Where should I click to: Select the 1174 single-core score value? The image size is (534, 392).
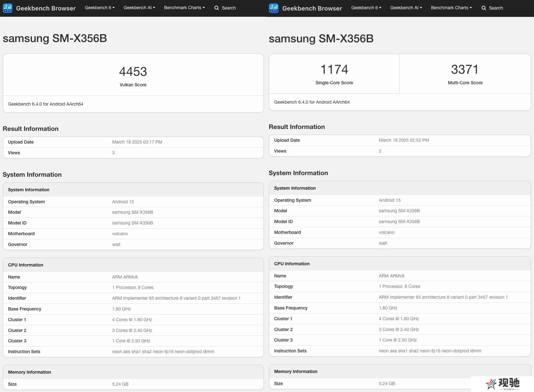pyautogui.click(x=334, y=70)
